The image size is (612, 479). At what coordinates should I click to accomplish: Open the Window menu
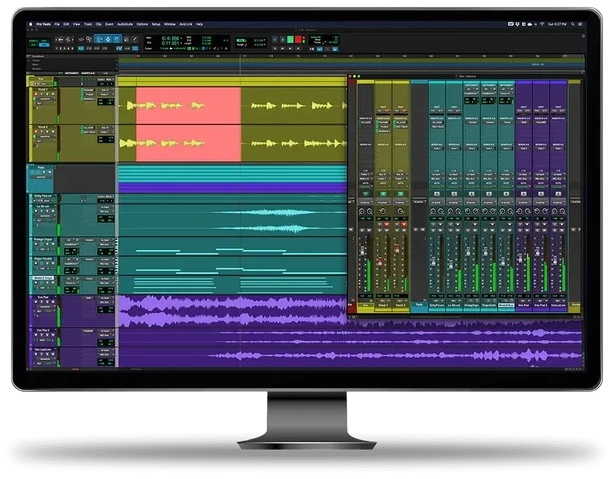(x=169, y=24)
